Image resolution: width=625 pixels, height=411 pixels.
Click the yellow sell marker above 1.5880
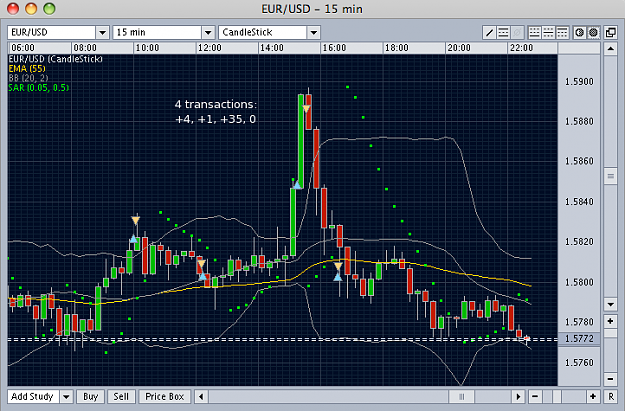(306, 108)
